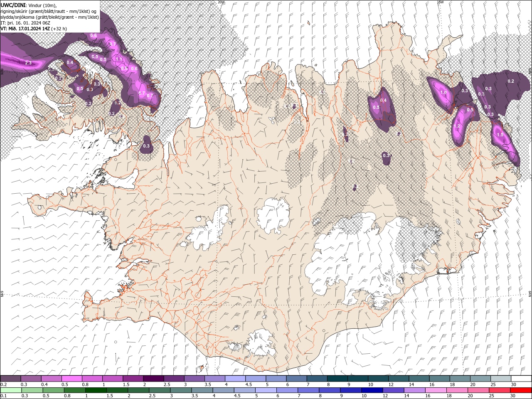Click the 15W longitude label
The width and height of the screenshot is (532, 399).
(440, 2)
